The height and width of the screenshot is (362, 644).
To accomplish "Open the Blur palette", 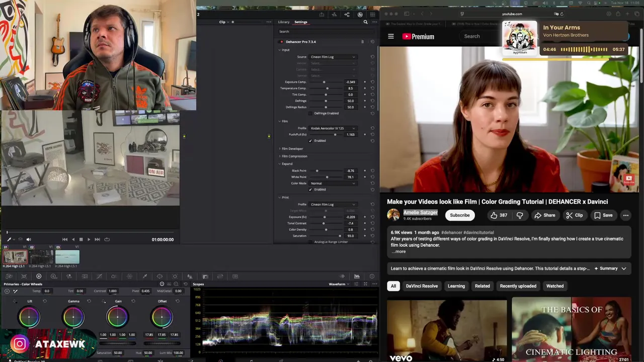I will pos(190,276).
